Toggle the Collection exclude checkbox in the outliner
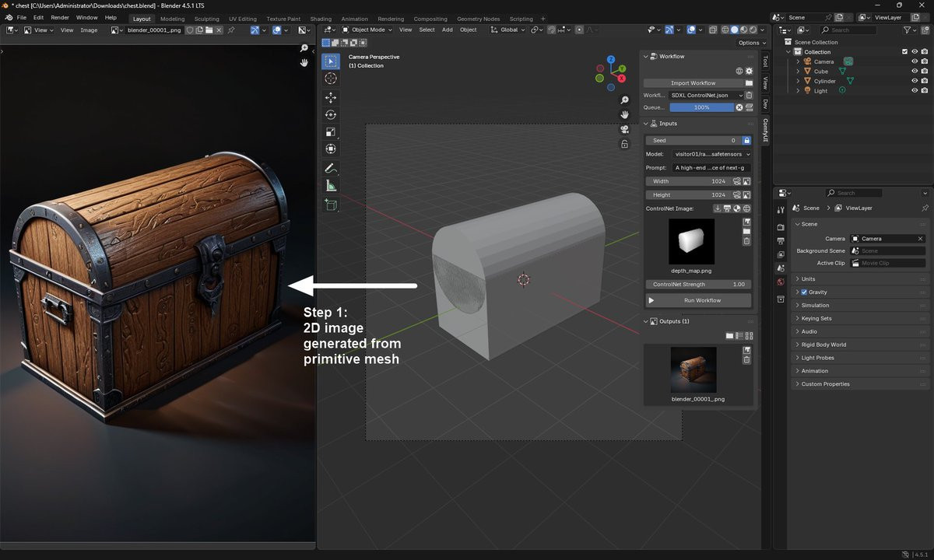The height and width of the screenshot is (560, 934). tap(904, 52)
